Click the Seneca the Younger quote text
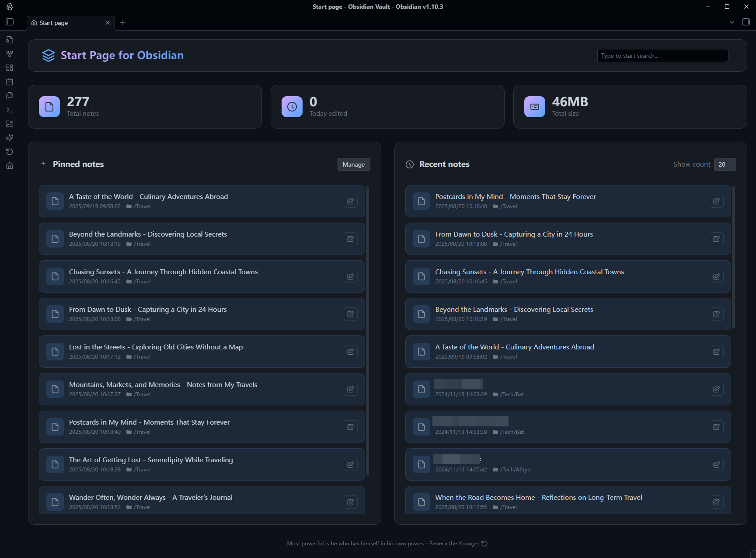 (383, 544)
